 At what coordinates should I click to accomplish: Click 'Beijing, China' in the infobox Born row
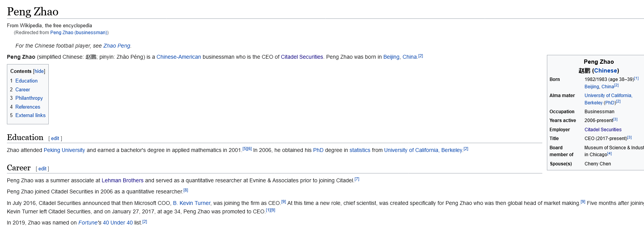point(599,87)
